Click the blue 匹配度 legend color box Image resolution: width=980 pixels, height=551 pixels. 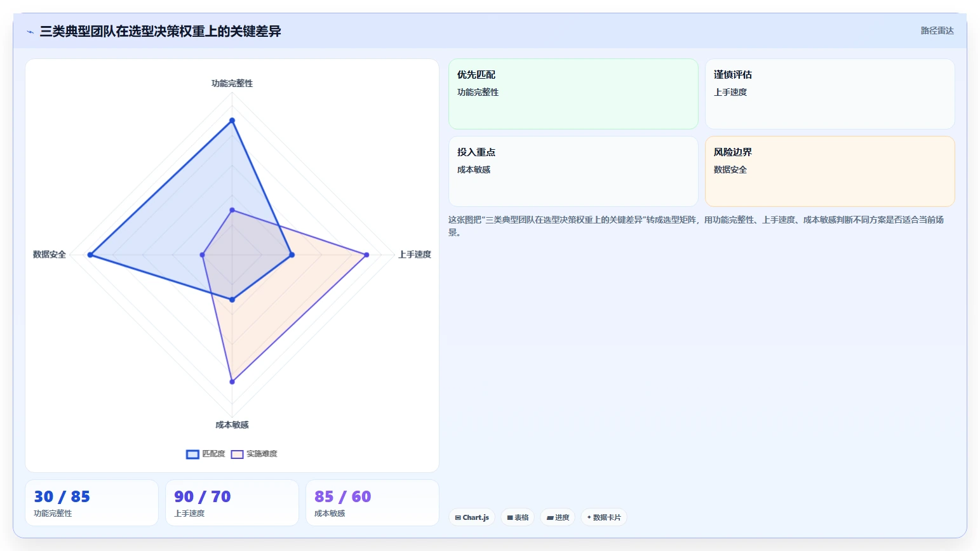(192, 454)
